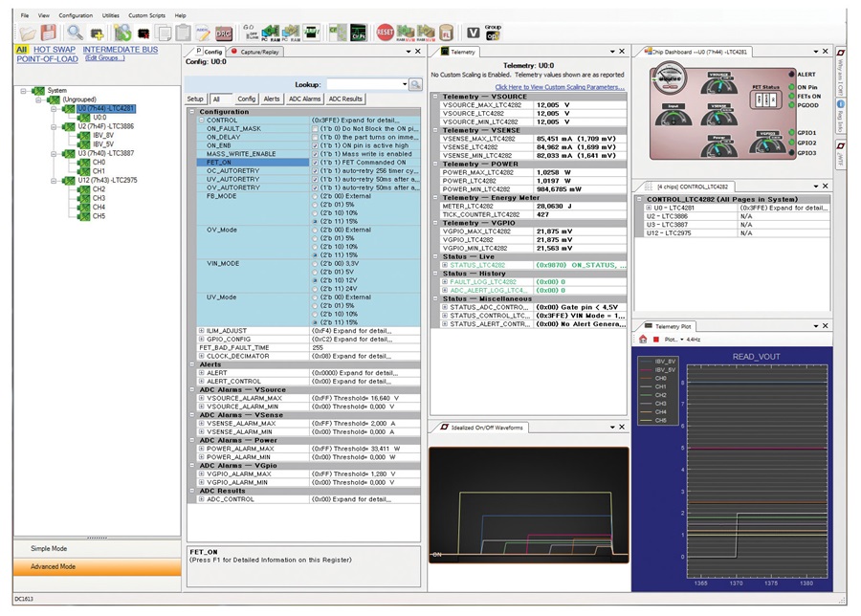Expand the ILIM_ADJUST register row
The width and height of the screenshot is (861, 616).
[202, 330]
